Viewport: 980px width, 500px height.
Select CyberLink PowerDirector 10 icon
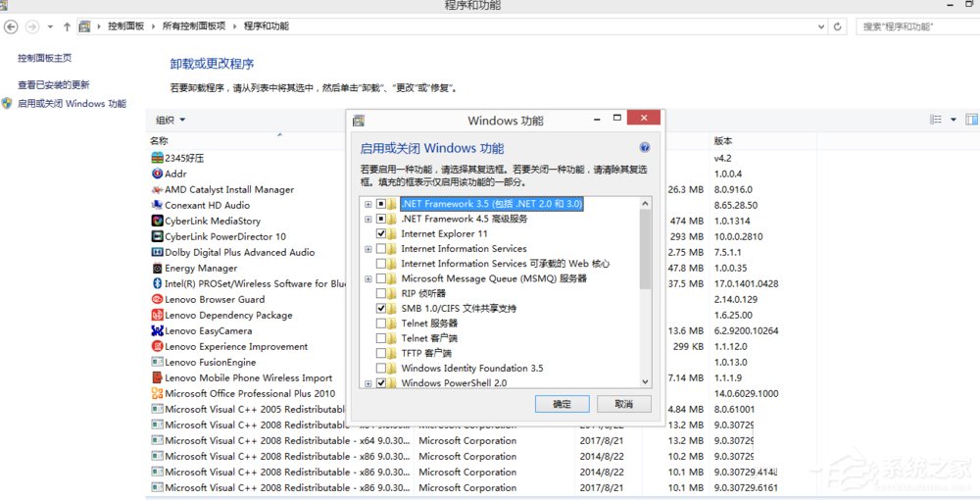tap(157, 236)
